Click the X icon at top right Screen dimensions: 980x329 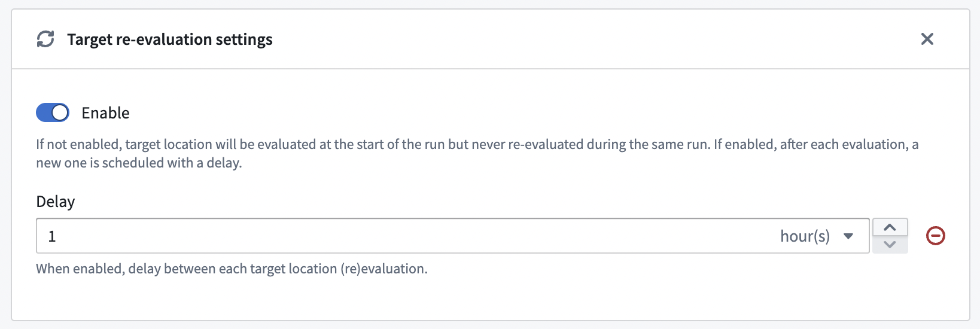pyautogui.click(x=927, y=39)
